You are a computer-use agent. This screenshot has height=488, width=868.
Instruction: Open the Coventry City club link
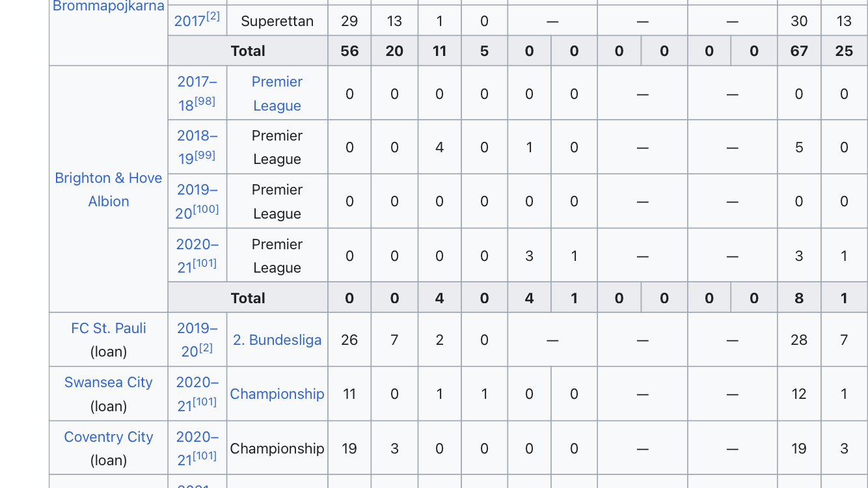click(x=109, y=437)
